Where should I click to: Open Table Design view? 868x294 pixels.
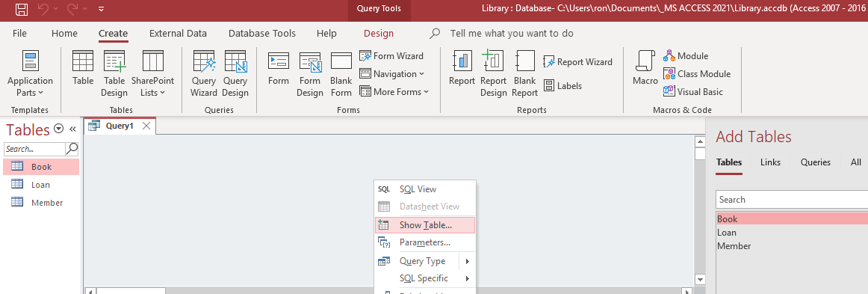114,74
